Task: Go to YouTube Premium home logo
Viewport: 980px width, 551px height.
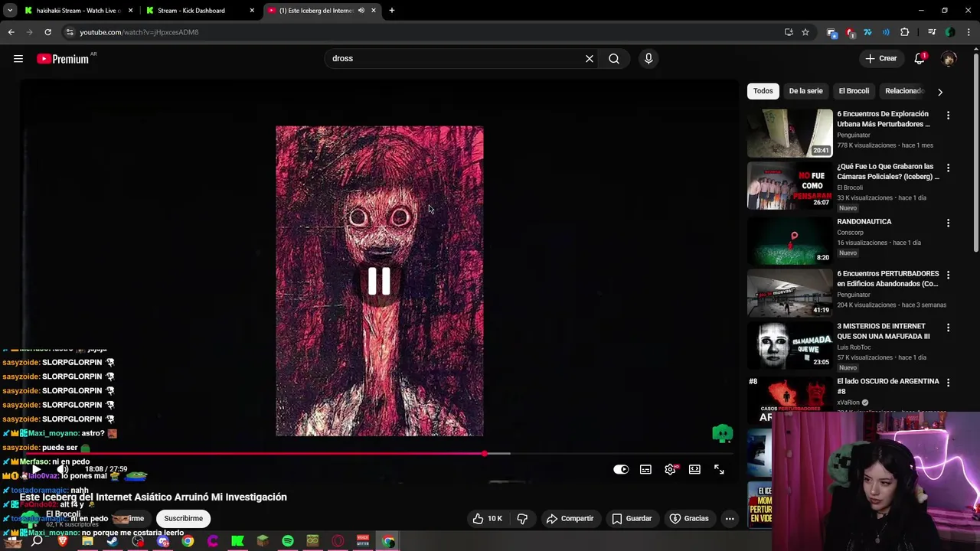Action: (x=63, y=59)
